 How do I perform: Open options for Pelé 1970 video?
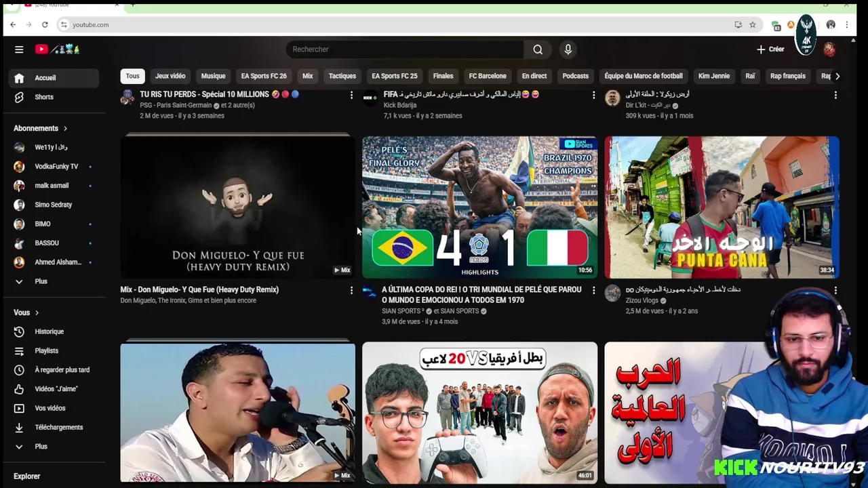593,290
